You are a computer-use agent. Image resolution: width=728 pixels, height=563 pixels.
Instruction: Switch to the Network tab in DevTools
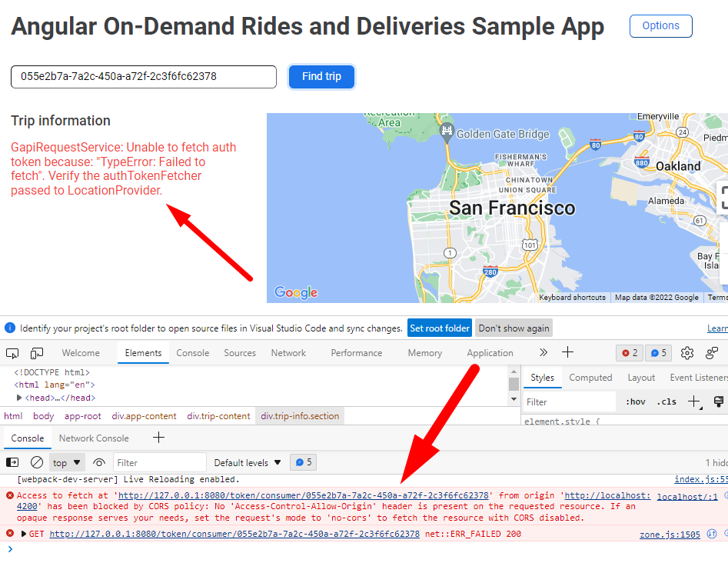[288, 353]
